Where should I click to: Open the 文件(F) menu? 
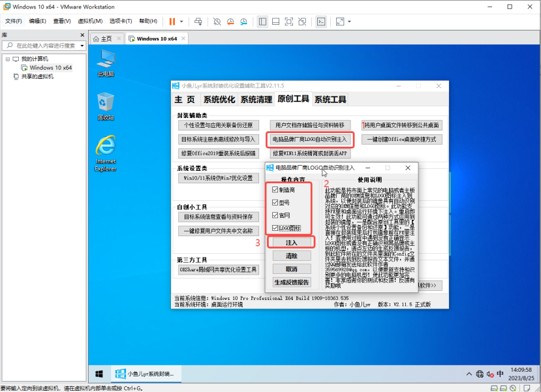pyautogui.click(x=14, y=21)
